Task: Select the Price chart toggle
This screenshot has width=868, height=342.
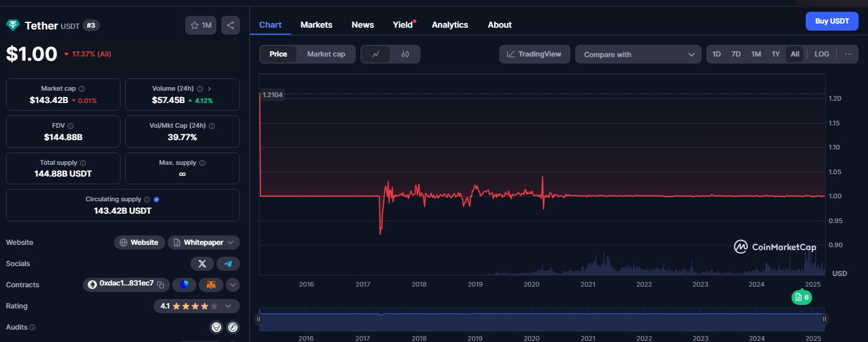Action: [278, 54]
